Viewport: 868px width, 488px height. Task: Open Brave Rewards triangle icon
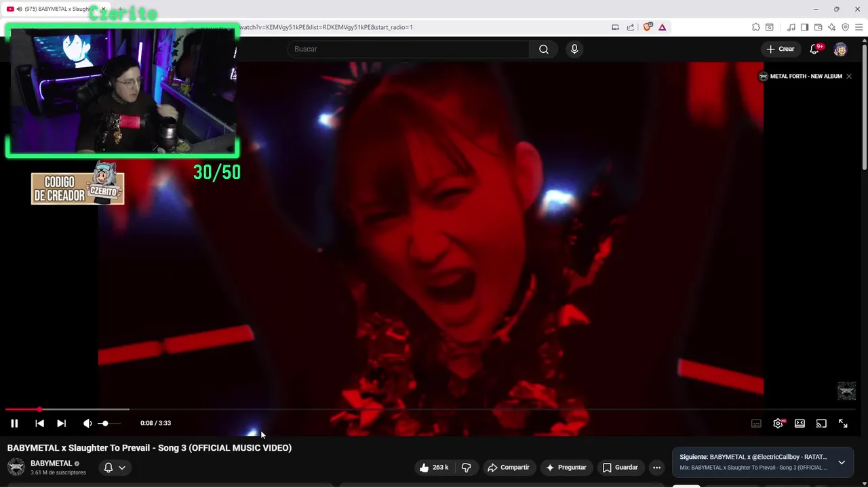[662, 27]
